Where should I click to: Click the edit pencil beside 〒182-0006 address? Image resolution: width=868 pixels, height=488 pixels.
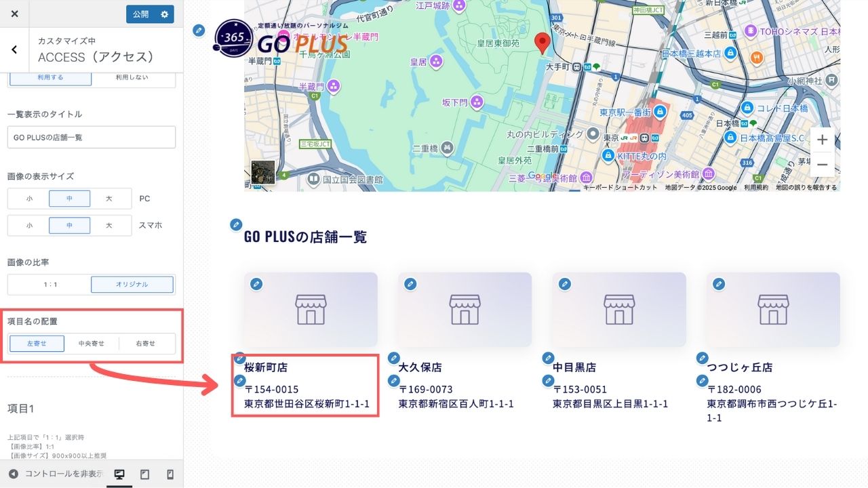[703, 381]
